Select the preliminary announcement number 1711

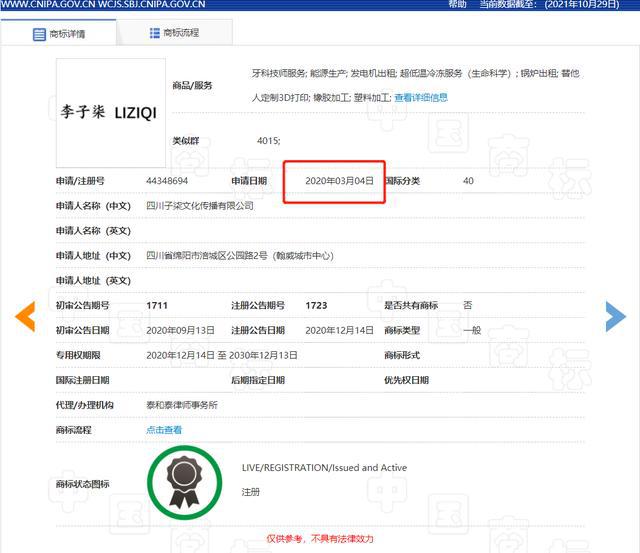pos(157,305)
